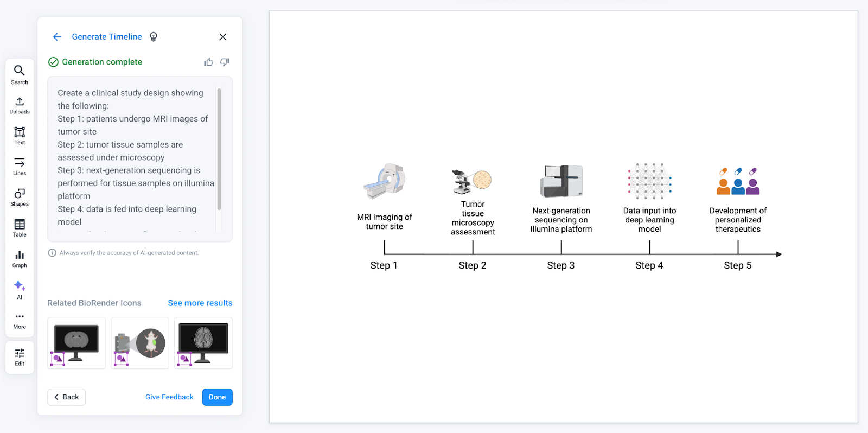
Task: Open the Uploads panel
Action: coord(19,104)
